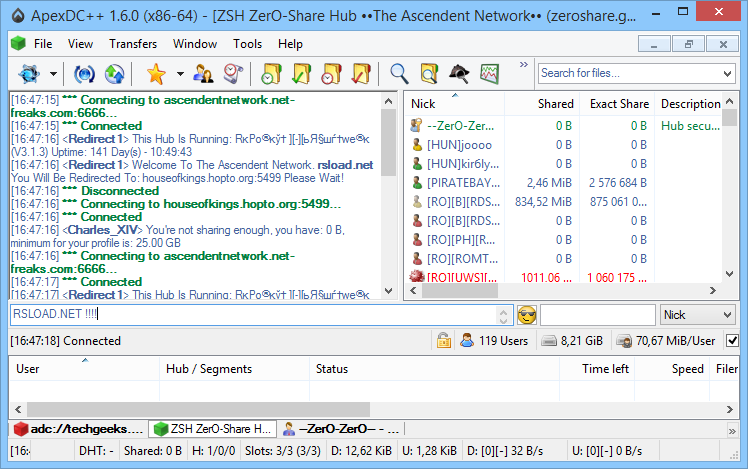Click the user filter text field
This screenshot has width=748, height=469.
click(x=598, y=315)
